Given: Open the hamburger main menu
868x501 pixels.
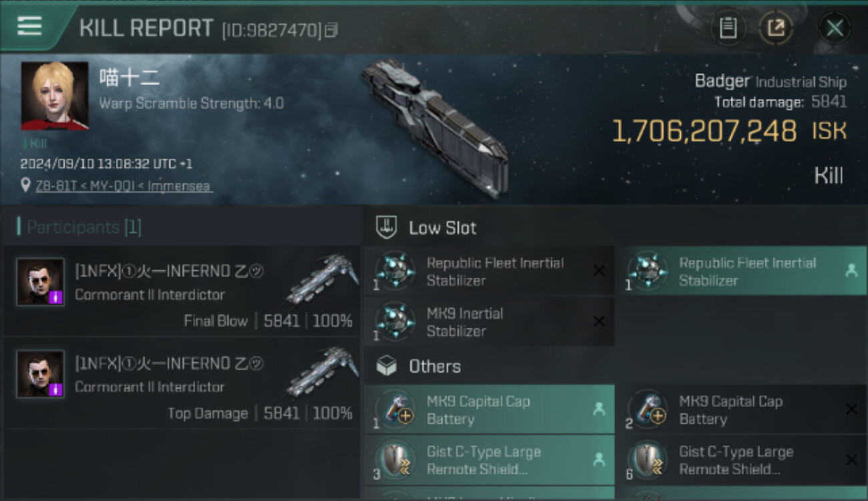Looking at the screenshot, I should 29,27.
